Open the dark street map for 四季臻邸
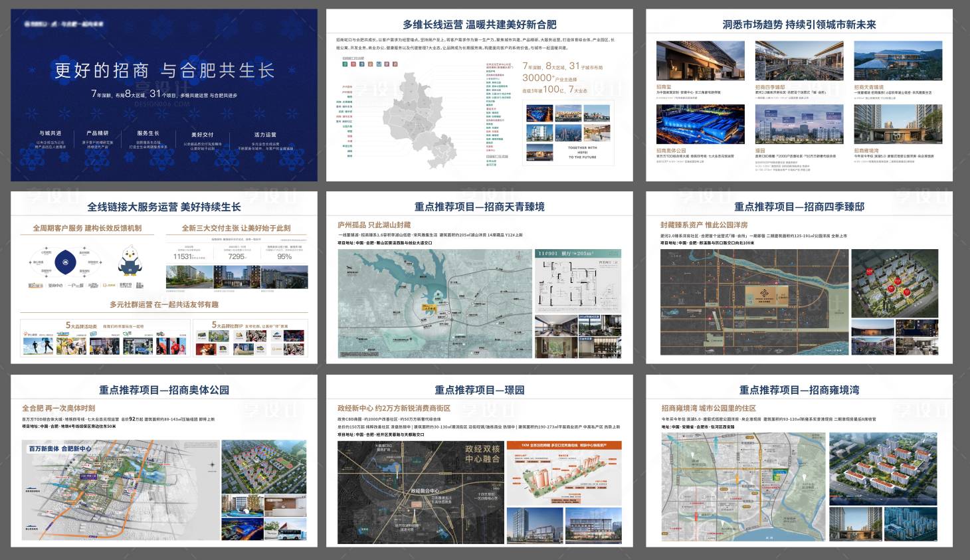The height and width of the screenshot is (560, 970). [x=753, y=303]
